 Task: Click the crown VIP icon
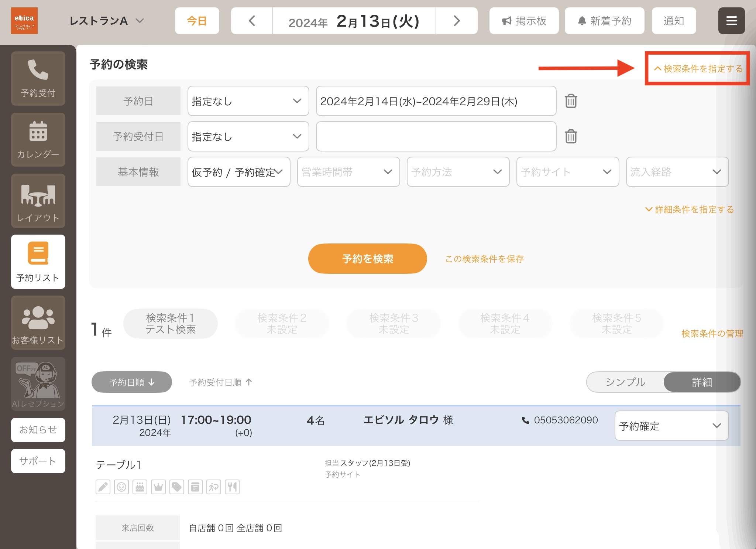pos(158,487)
